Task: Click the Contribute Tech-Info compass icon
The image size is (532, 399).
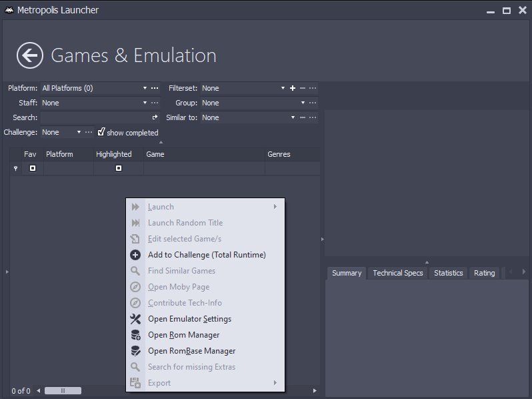Action: coord(135,303)
